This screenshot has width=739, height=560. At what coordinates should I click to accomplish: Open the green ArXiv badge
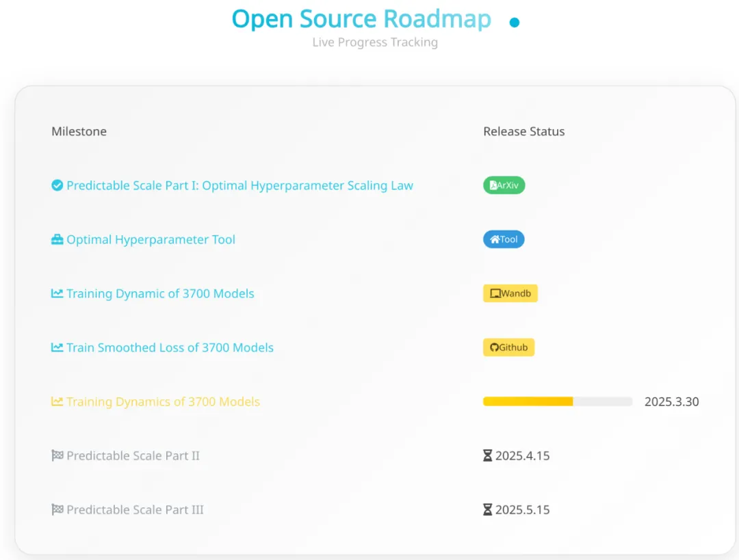[504, 185]
